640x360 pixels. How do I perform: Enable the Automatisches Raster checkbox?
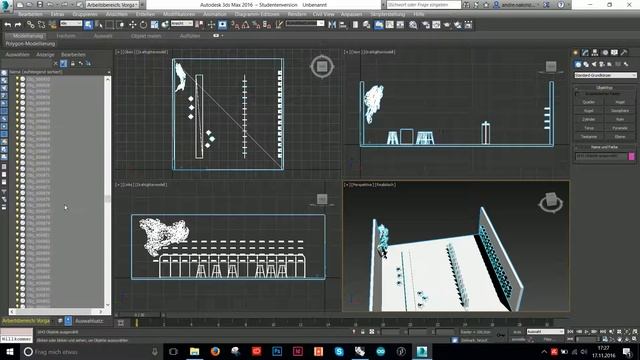(x=577, y=93)
